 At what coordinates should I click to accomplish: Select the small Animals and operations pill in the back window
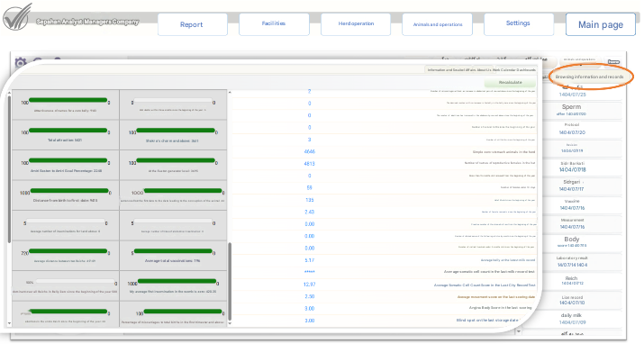point(579,60)
